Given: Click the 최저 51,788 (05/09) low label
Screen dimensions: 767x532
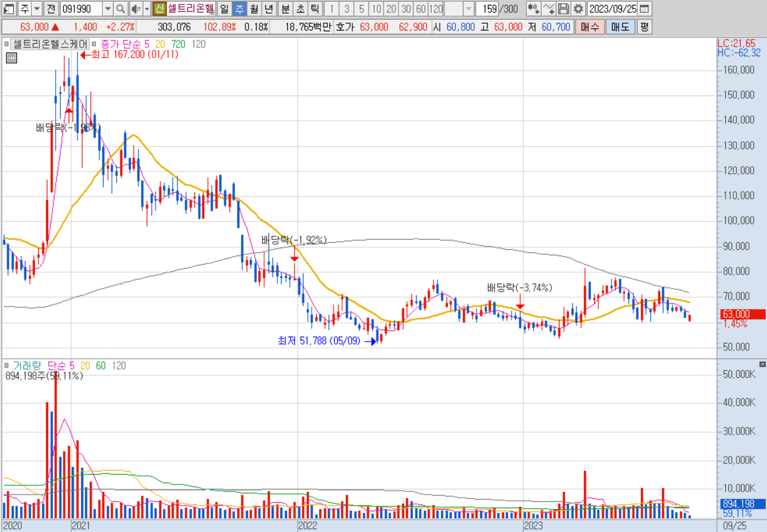Looking at the screenshot, I should click(319, 341).
